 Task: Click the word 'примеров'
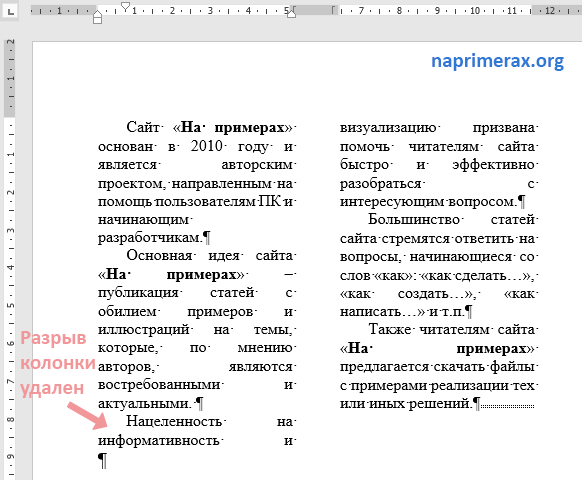[220, 311]
